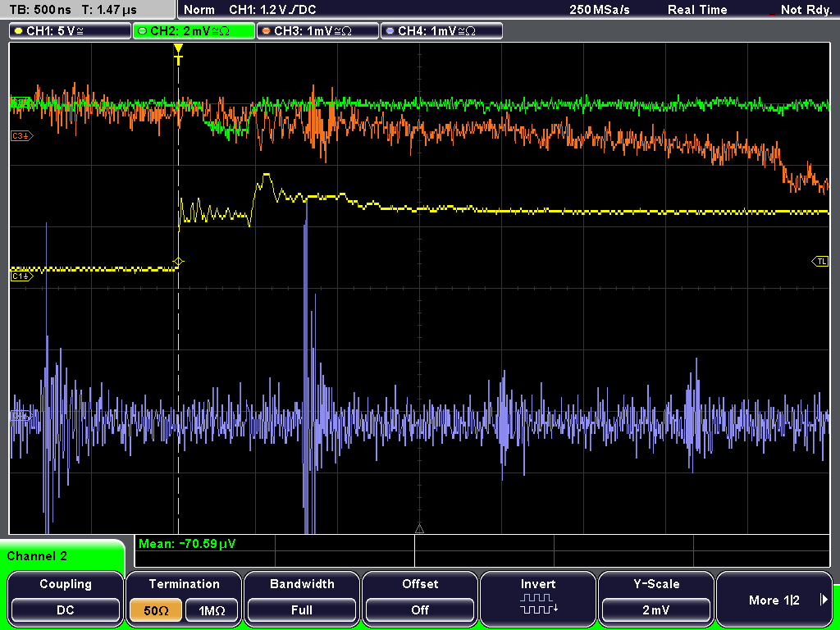Click the trigger point diamond on CH1 trace

pyautogui.click(x=178, y=262)
